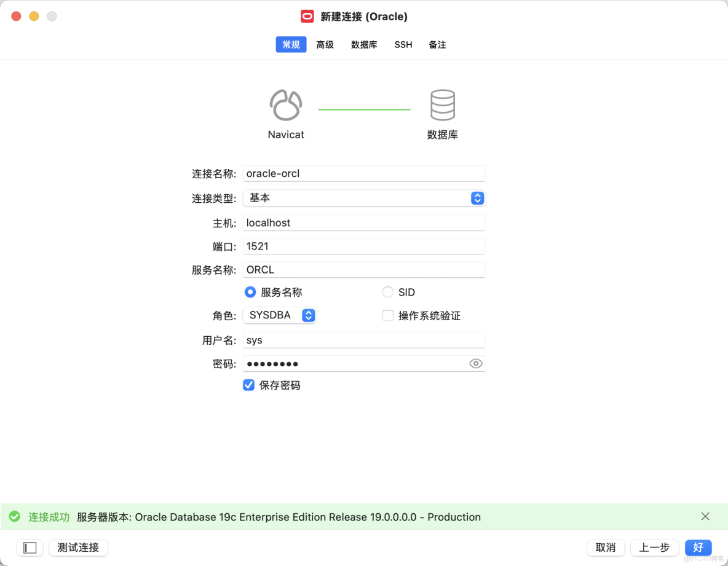728x566 pixels.
Task: Switch to the SSH tab
Action: tap(403, 44)
